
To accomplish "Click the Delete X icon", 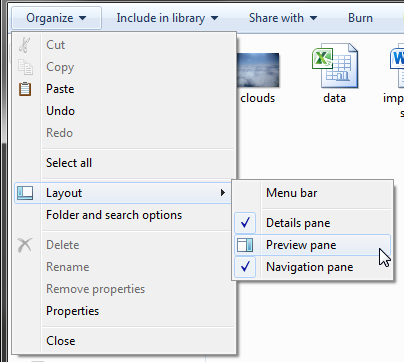I will pos(25,245).
